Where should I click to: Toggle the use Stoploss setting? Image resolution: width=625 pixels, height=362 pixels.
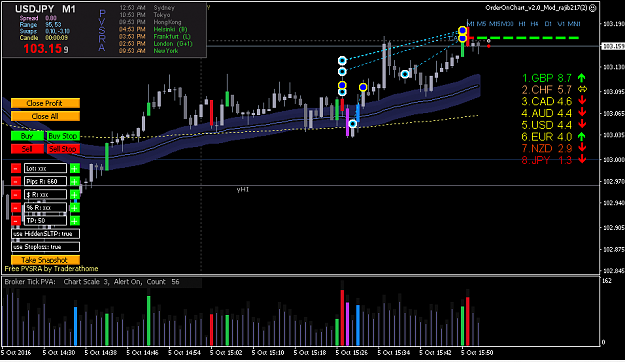click(x=45, y=247)
